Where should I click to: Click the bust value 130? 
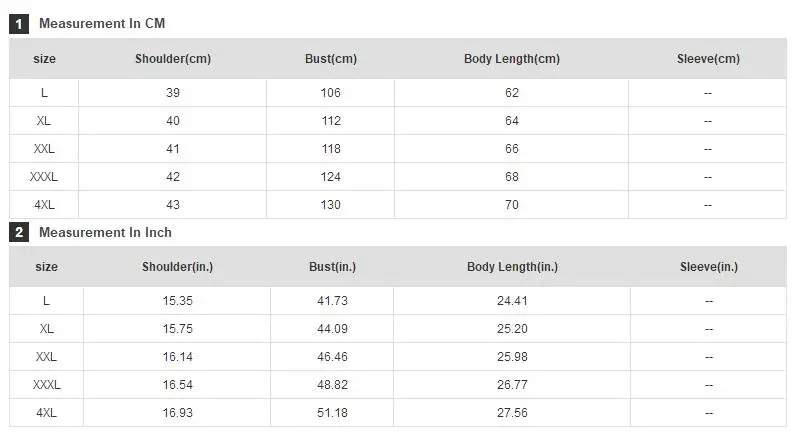330,205
